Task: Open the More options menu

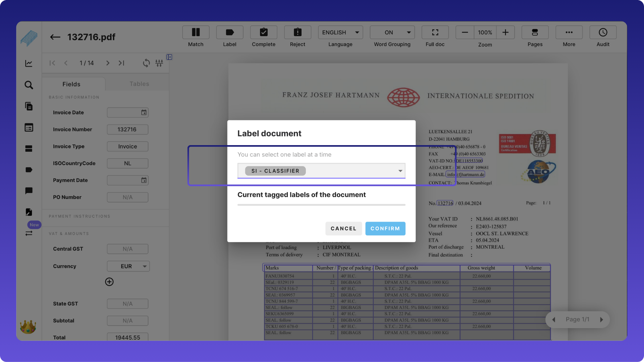Action: pyautogui.click(x=569, y=32)
